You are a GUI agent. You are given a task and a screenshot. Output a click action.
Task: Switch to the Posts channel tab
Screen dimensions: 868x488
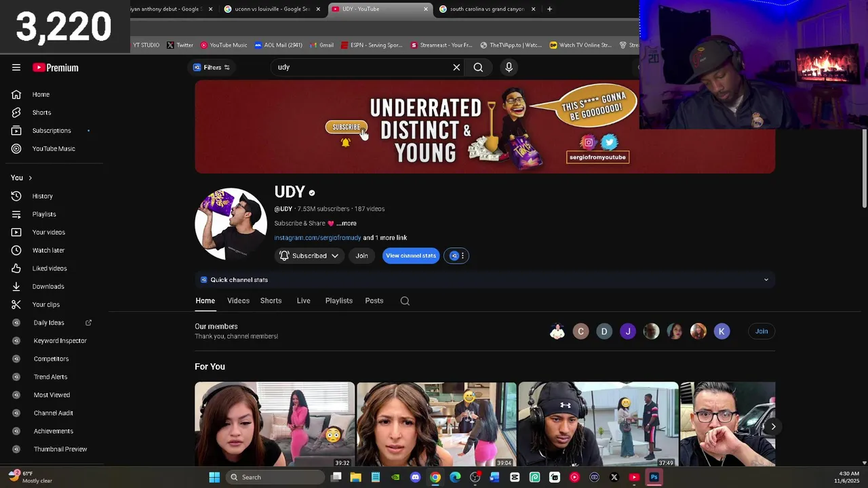374,301
